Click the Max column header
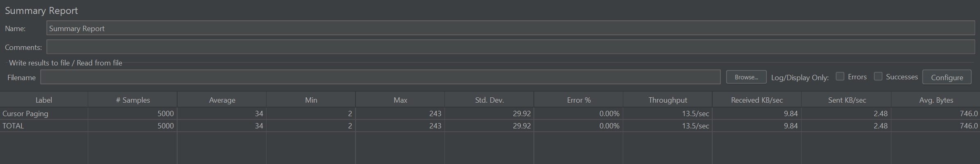Viewport: 980px width, 164px height. (400, 100)
